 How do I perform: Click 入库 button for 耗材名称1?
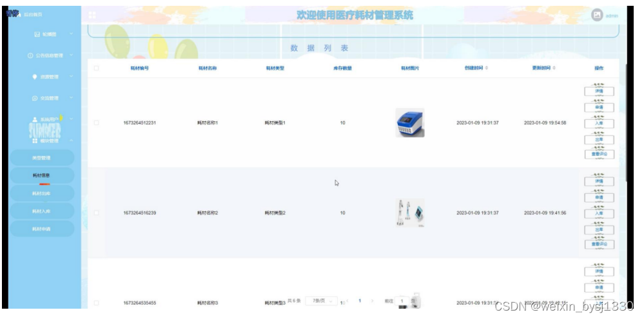(600, 124)
